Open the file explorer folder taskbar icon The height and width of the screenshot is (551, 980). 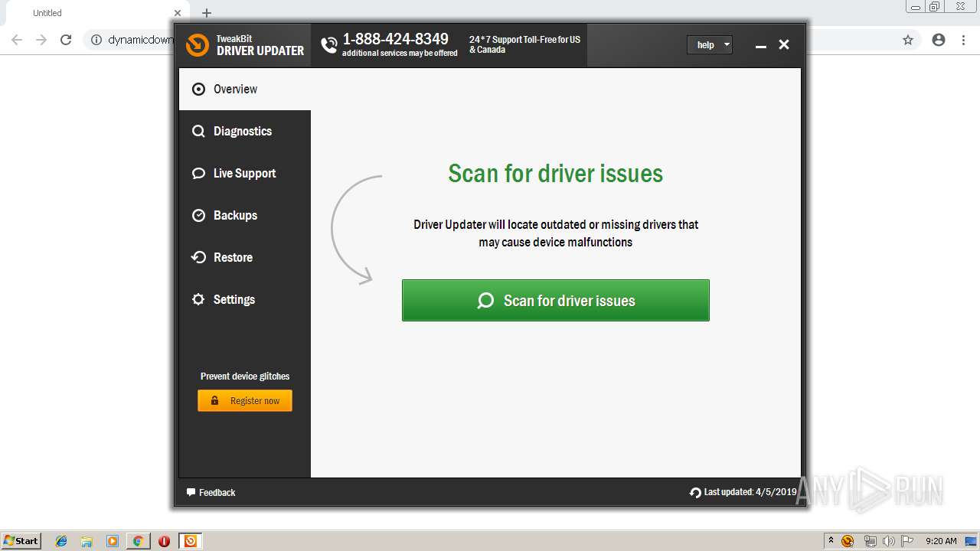[x=87, y=541]
